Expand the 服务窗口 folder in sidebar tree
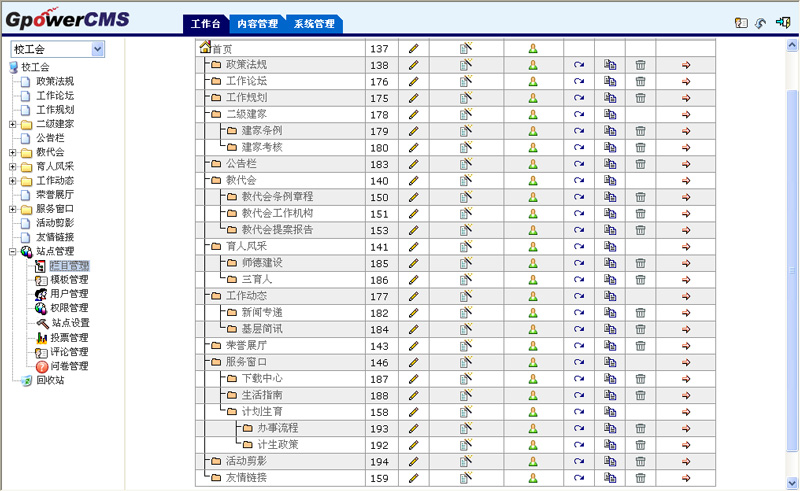 12,209
